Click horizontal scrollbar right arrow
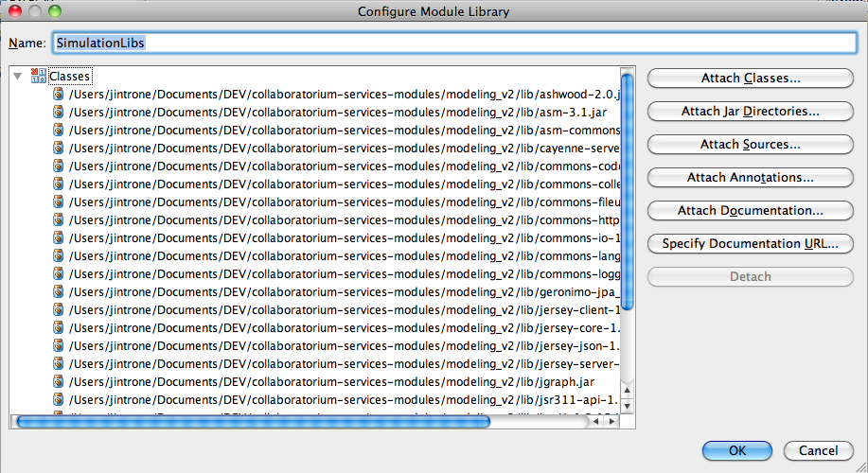Image resolution: width=868 pixels, height=473 pixels. [x=611, y=422]
